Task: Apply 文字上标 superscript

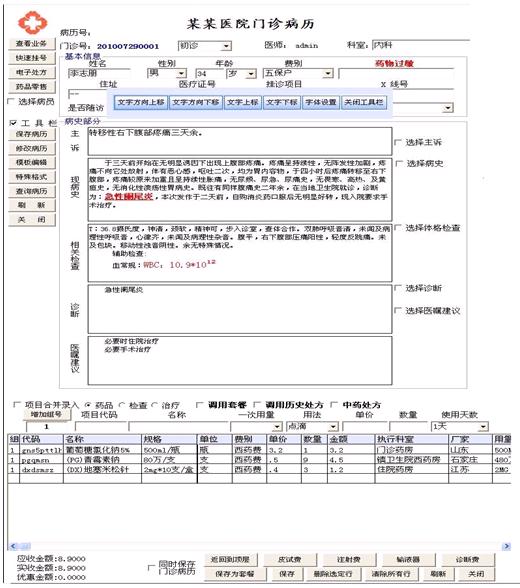Action: (x=243, y=102)
